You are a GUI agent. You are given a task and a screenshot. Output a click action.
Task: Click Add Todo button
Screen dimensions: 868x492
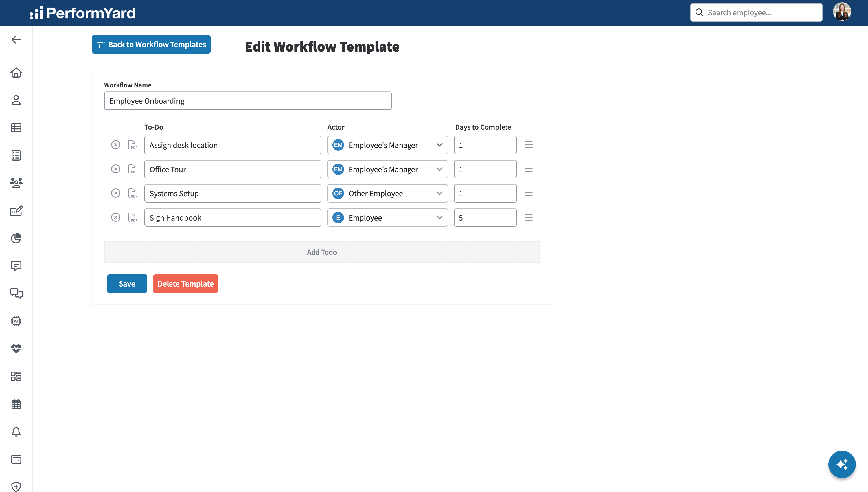[322, 252]
